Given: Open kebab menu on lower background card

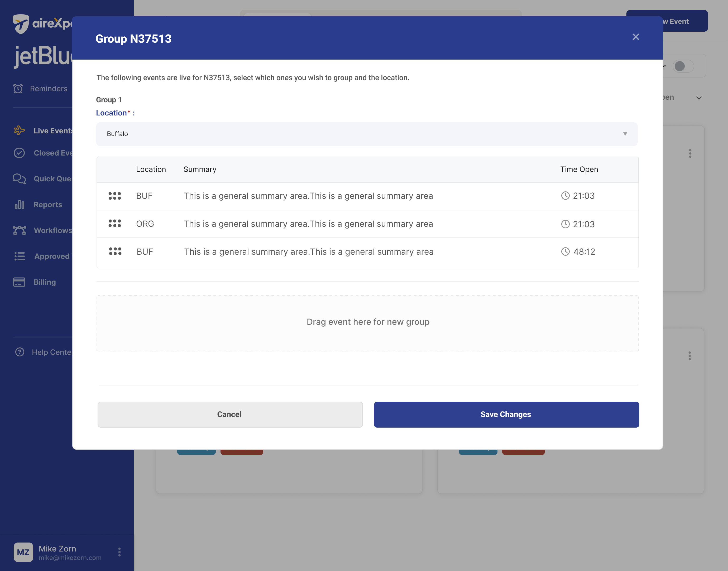Looking at the screenshot, I should (689, 356).
